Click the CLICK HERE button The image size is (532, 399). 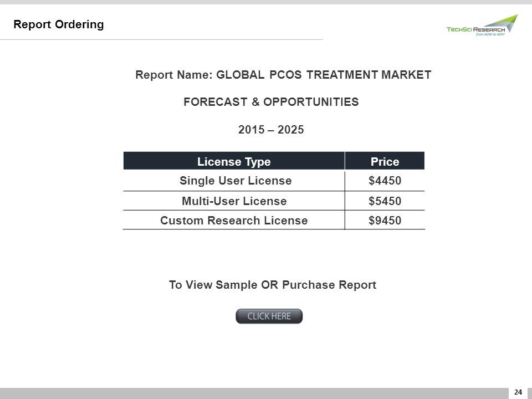(x=269, y=316)
